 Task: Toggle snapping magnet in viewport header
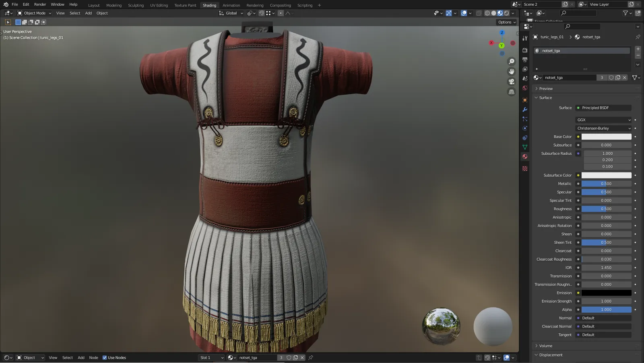pyautogui.click(x=261, y=13)
